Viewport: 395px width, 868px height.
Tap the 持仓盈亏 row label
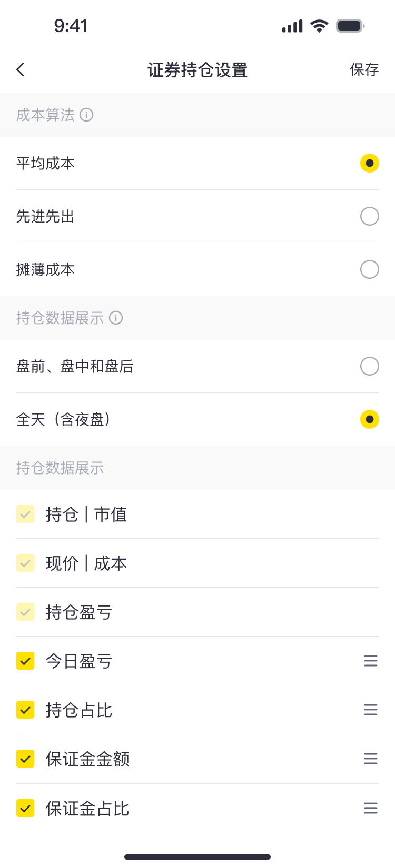pos(79,612)
